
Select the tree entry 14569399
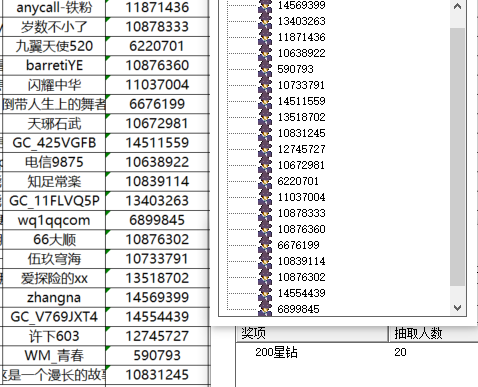(302, 5)
